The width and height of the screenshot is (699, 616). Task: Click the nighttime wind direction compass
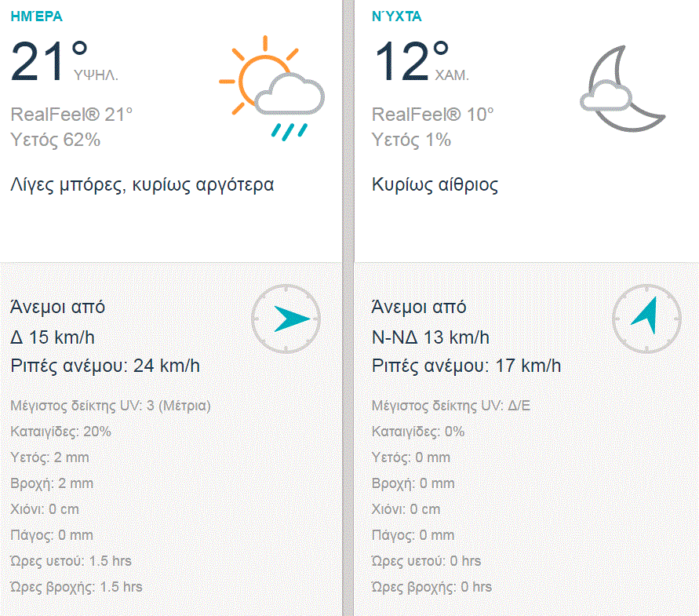tap(647, 319)
